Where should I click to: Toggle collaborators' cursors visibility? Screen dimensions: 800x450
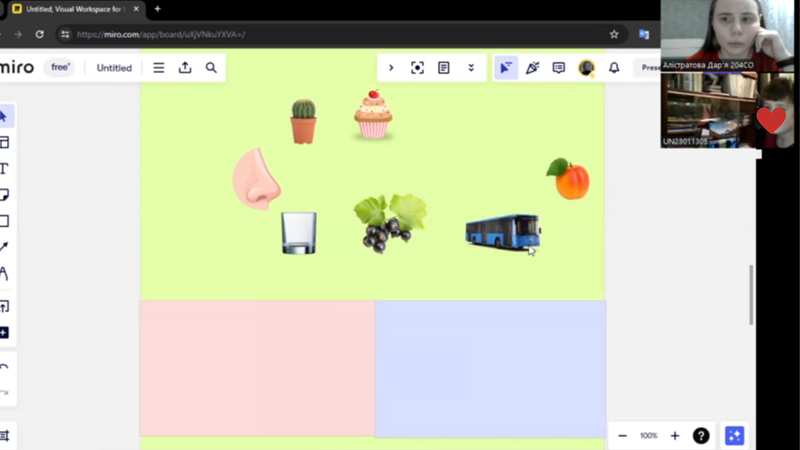point(506,68)
